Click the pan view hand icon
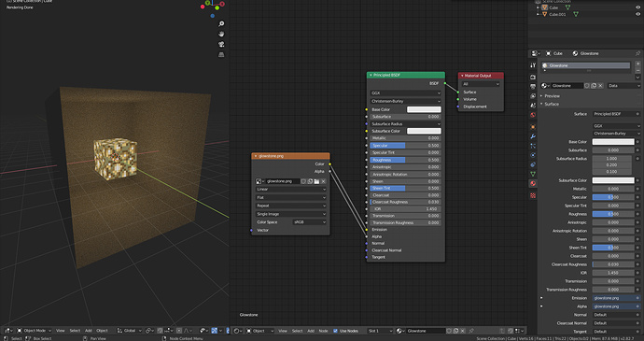 pyautogui.click(x=221, y=35)
